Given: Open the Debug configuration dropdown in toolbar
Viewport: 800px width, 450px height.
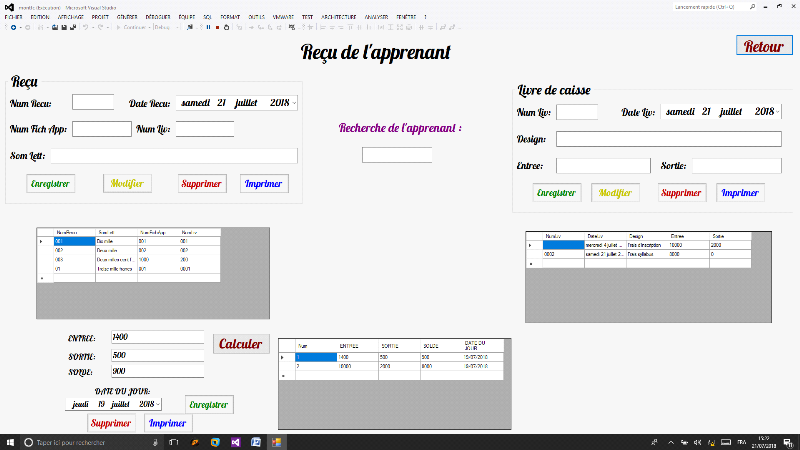Looking at the screenshot, I should pos(166,28).
